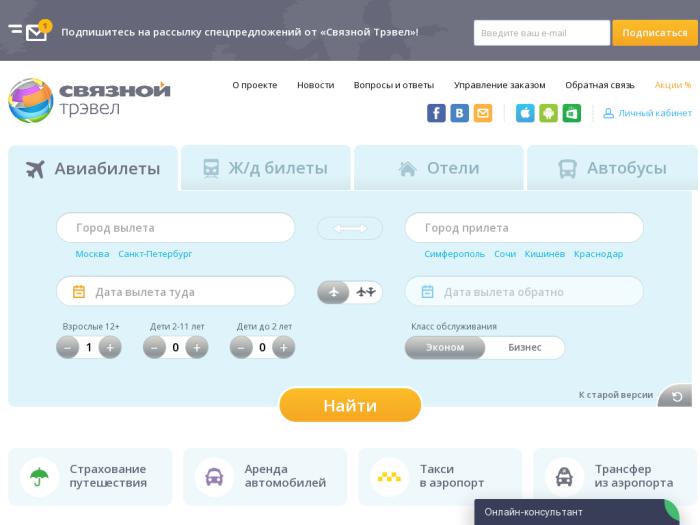Open the Apple iOS app link
The width and height of the screenshot is (700, 525).
coord(525,113)
